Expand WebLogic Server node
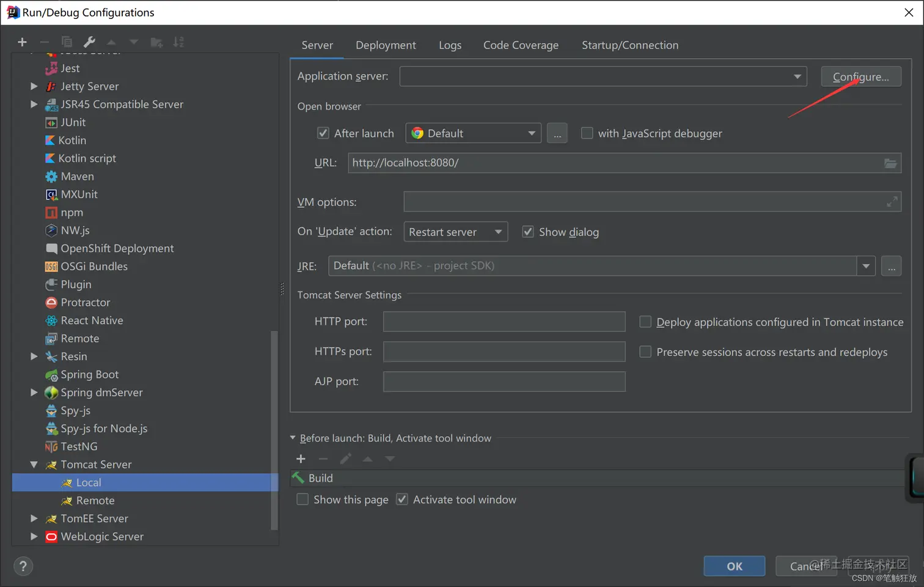This screenshot has width=924, height=587. click(34, 536)
